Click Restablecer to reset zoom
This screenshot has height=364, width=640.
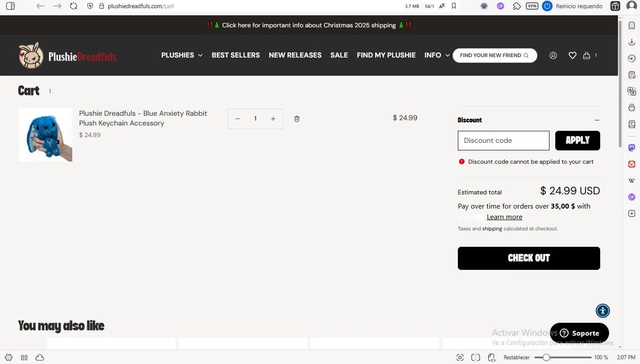(x=516, y=358)
